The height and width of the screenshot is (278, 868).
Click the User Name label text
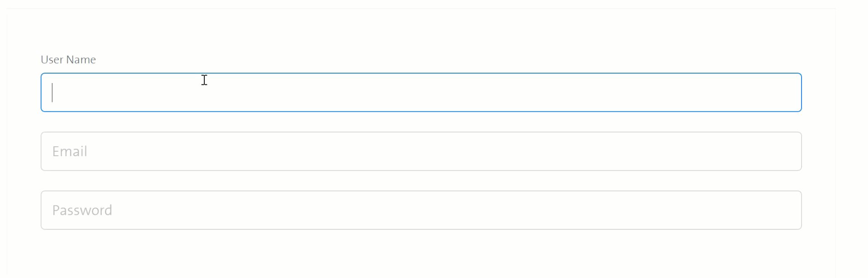[x=68, y=59]
